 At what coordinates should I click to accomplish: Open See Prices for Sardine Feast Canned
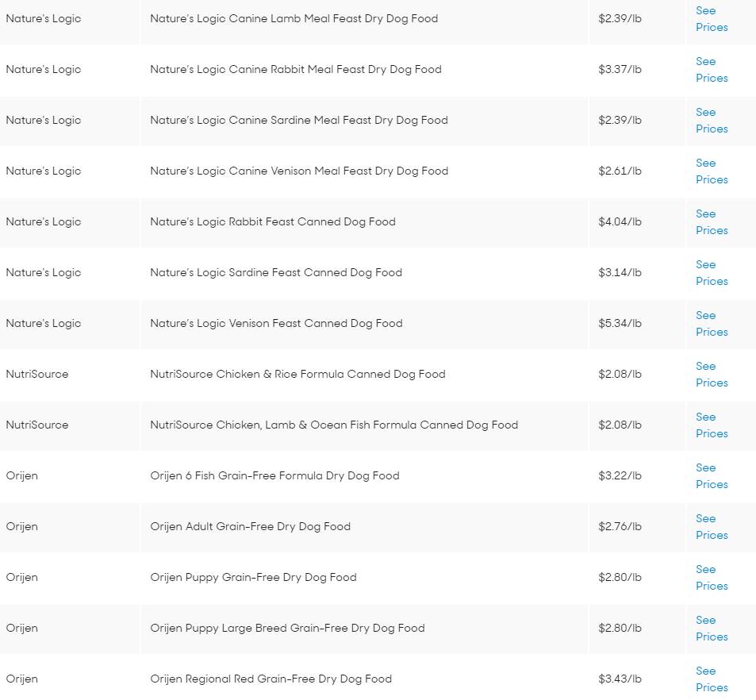pos(712,272)
